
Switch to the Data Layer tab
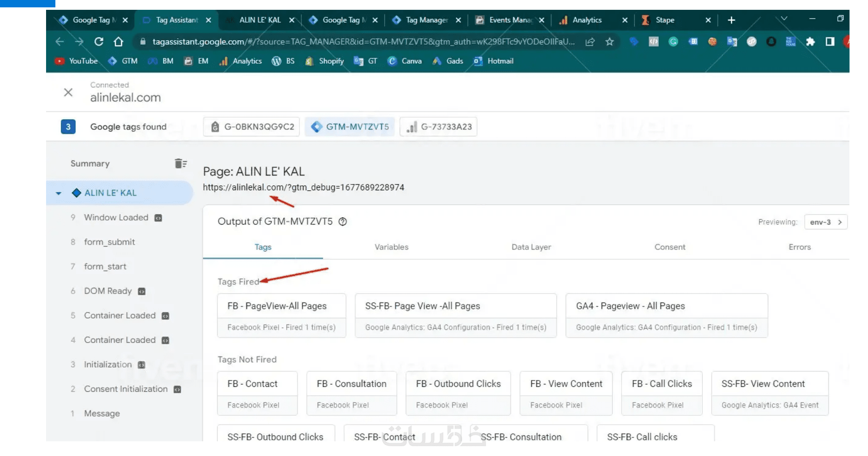531,247
